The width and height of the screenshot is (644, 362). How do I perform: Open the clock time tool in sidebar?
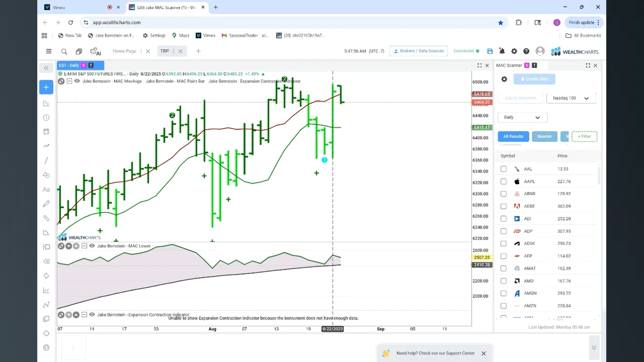tap(46, 118)
